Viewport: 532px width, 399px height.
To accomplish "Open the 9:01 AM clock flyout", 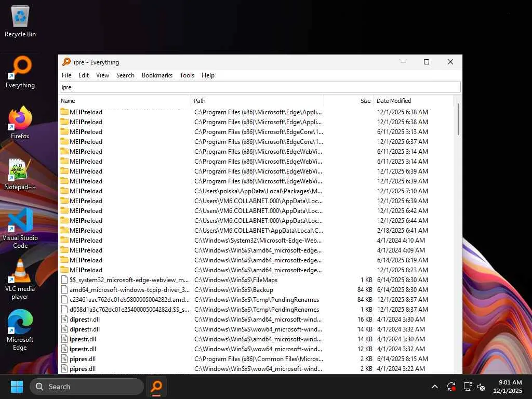I will [508, 387].
